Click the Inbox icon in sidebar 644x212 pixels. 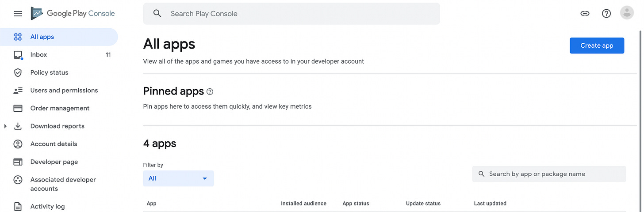pyautogui.click(x=18, y=55)
